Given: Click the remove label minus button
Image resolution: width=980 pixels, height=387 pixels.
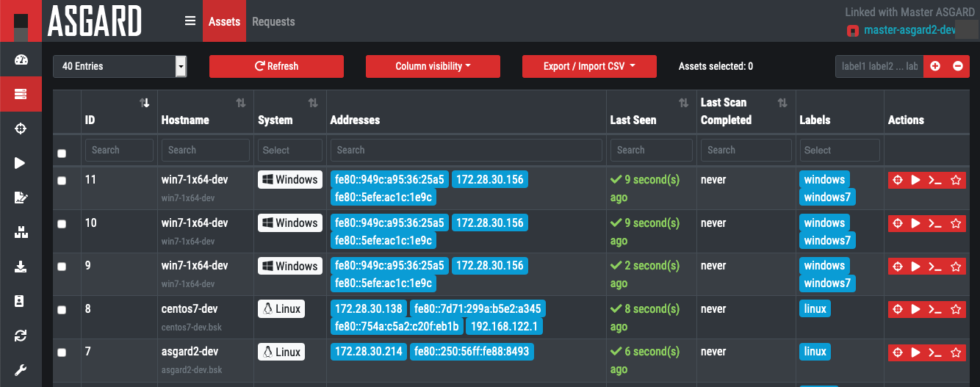Looking at the screenshot, I should point(958,66).
